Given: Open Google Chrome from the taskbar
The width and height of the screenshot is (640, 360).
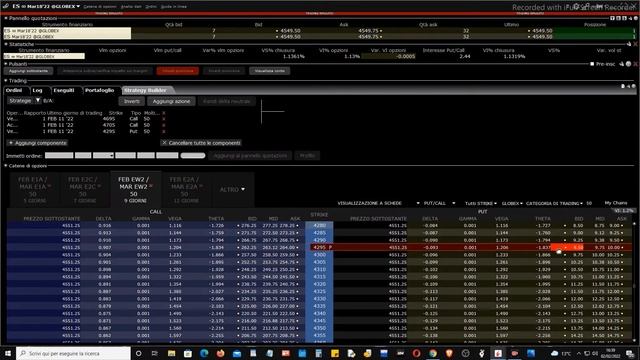Looking at the screenshot, I should [x=433, y=353].
